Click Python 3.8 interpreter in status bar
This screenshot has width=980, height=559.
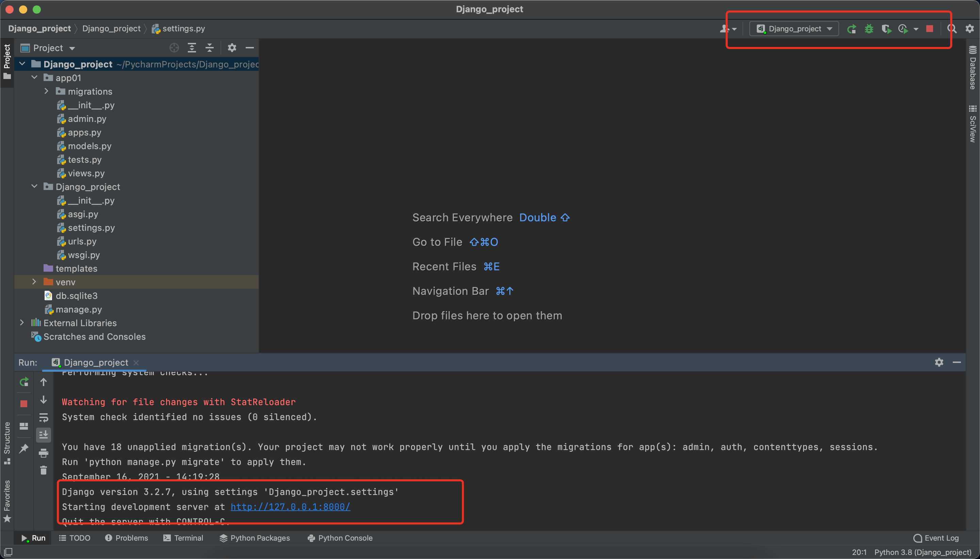pyautogui.click(x=923, y=552)
